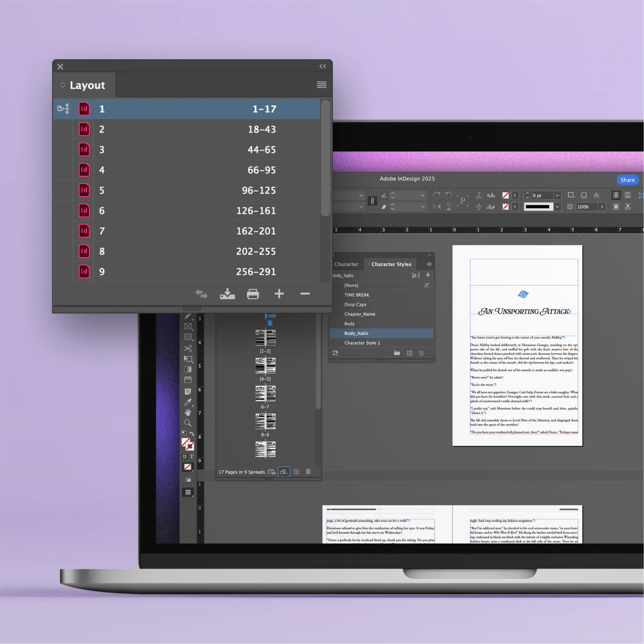This screenshot has height=644, width=644.
Task: Open the stroke style line dropdown
Action: (x=557, y=207)
